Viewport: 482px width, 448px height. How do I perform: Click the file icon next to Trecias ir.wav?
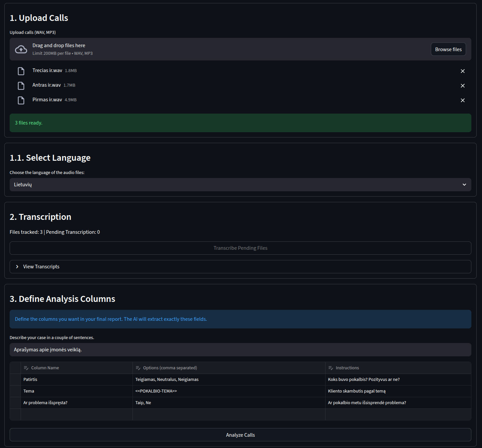tap(21, 71)
